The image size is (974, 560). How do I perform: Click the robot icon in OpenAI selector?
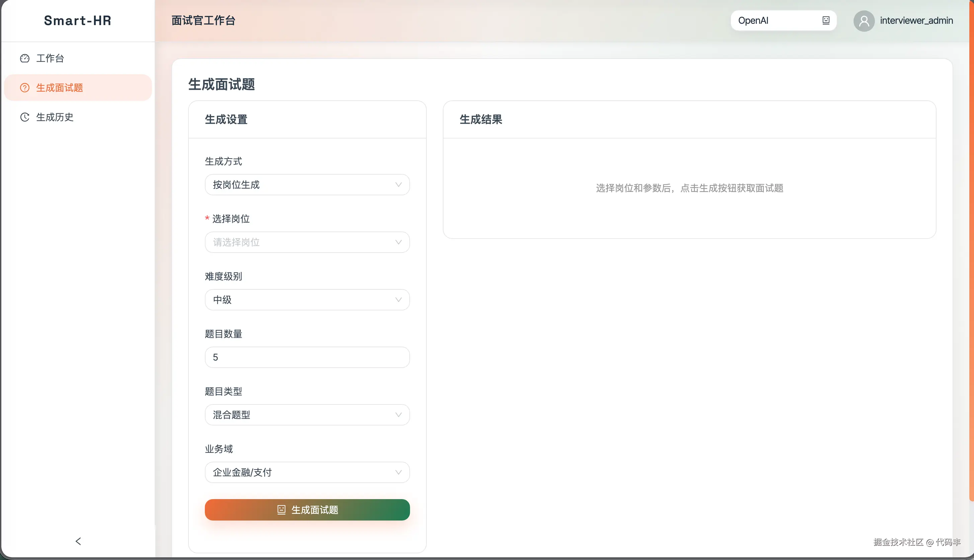pyautogui.click(x=826, y=20)
